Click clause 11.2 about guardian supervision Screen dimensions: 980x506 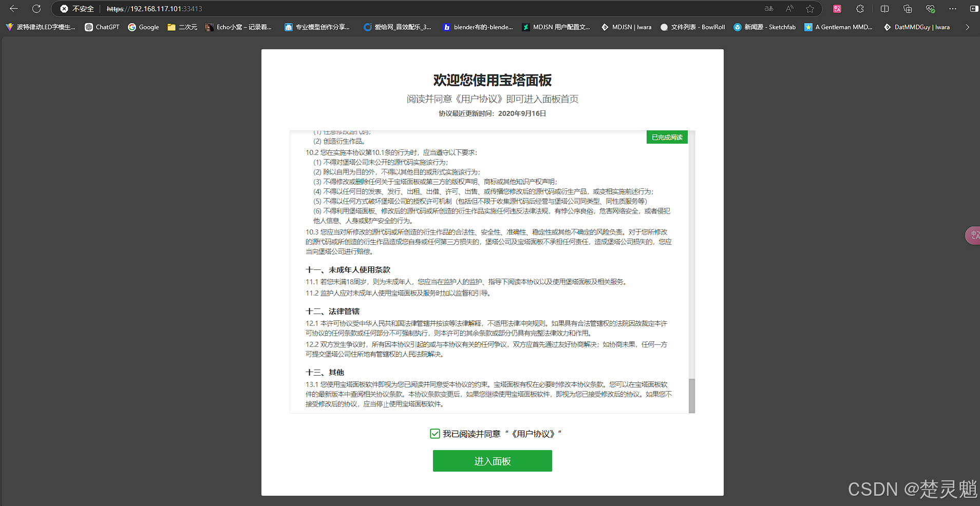(399, 294)
